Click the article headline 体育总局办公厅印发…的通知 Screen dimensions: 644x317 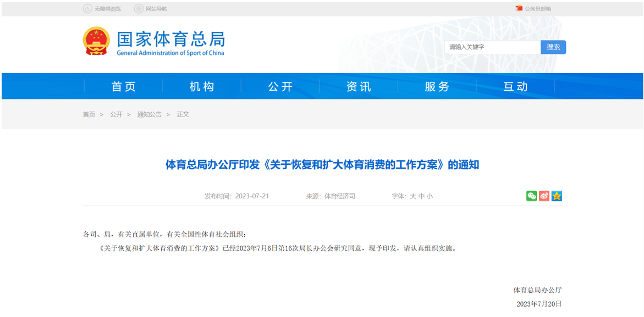pos(322,165)
